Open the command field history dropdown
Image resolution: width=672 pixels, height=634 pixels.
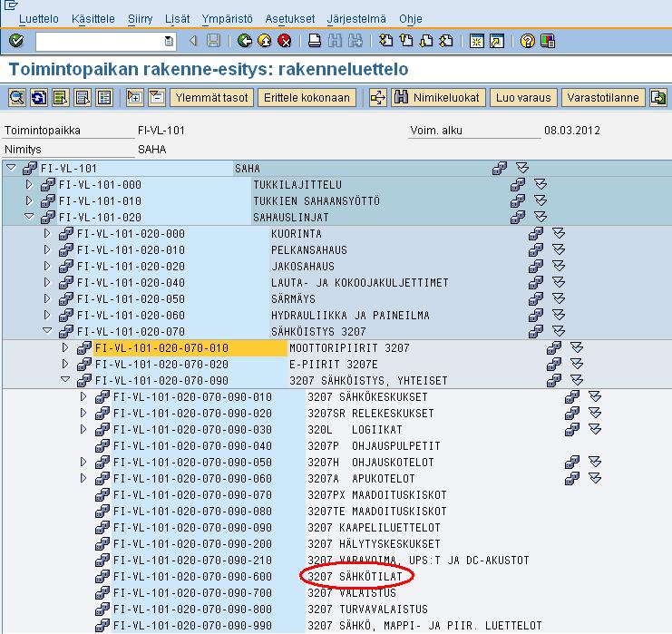coord(169,41)
